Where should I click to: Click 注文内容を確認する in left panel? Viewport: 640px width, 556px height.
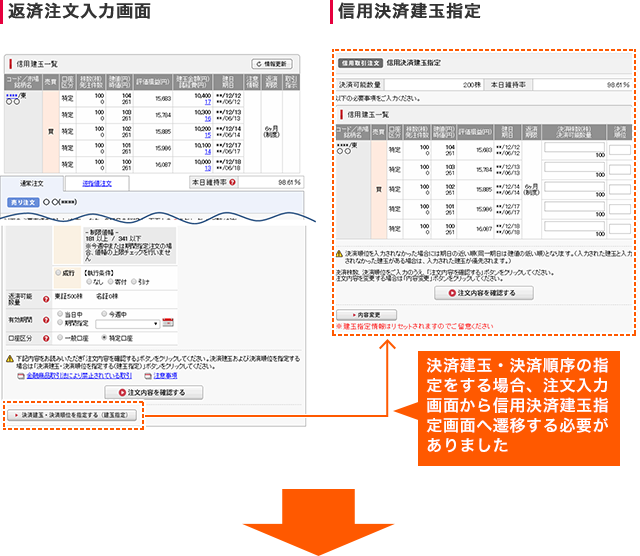click(152, 392)
